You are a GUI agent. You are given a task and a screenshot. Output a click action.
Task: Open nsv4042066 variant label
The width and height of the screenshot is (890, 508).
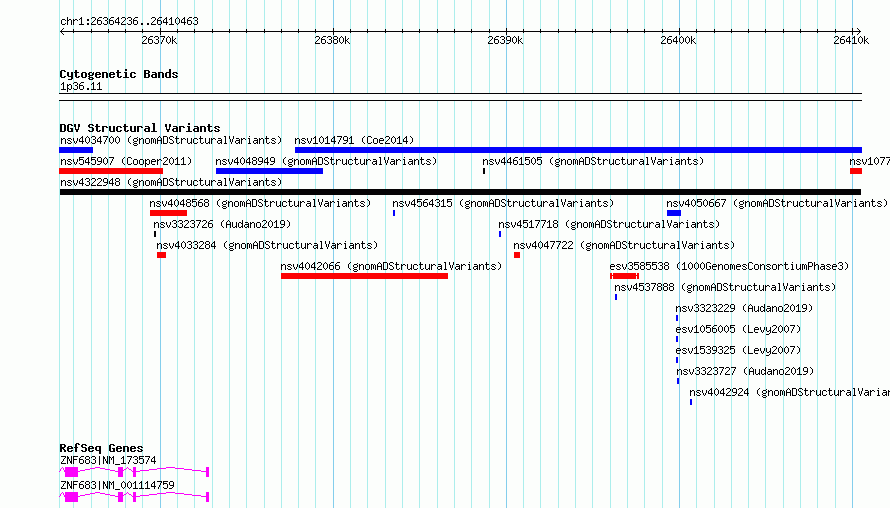392,266
